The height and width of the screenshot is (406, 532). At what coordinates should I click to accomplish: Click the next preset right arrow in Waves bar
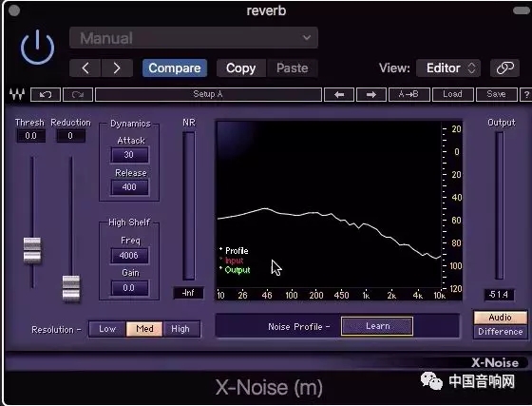pyautogui.click(x=371, y=94)
